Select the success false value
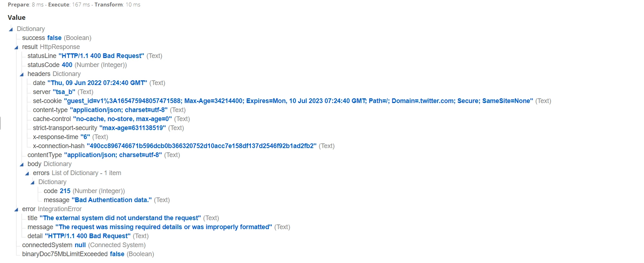 click(54, 38)
